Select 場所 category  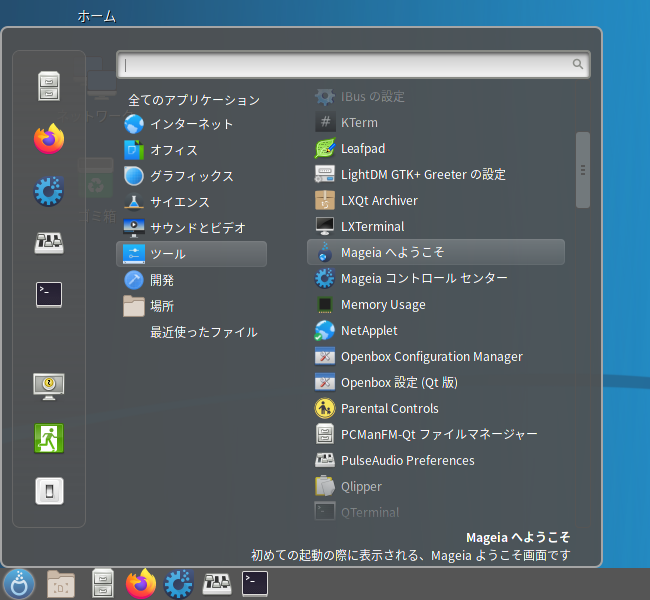(192, 306)
